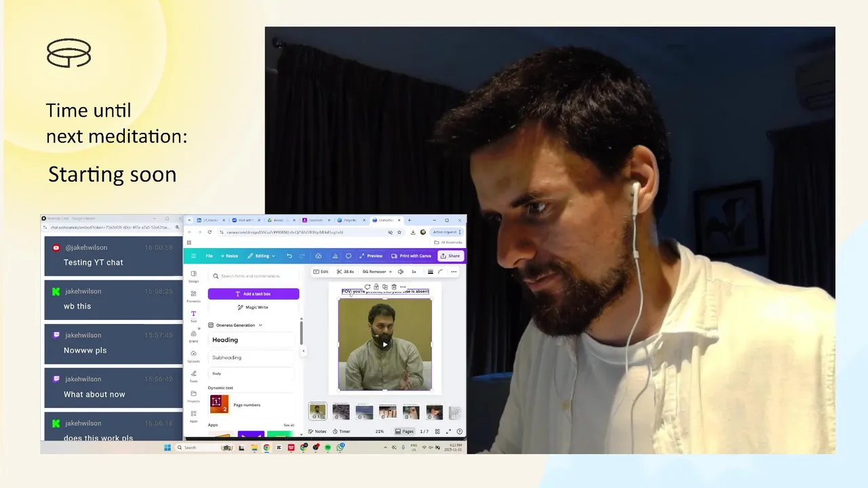
Task: Open the Elements panel in the sidebar
Action: point(193,296)
